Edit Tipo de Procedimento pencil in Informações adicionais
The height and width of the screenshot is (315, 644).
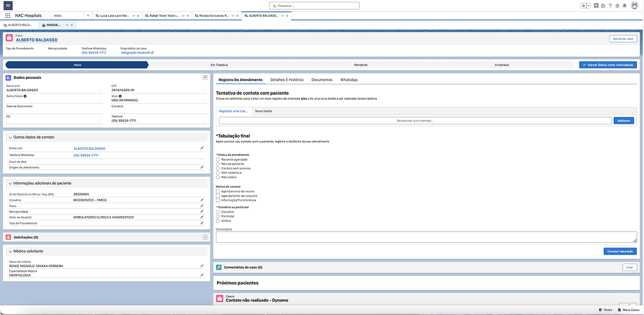pyautogui.click(x=202, y=223)
